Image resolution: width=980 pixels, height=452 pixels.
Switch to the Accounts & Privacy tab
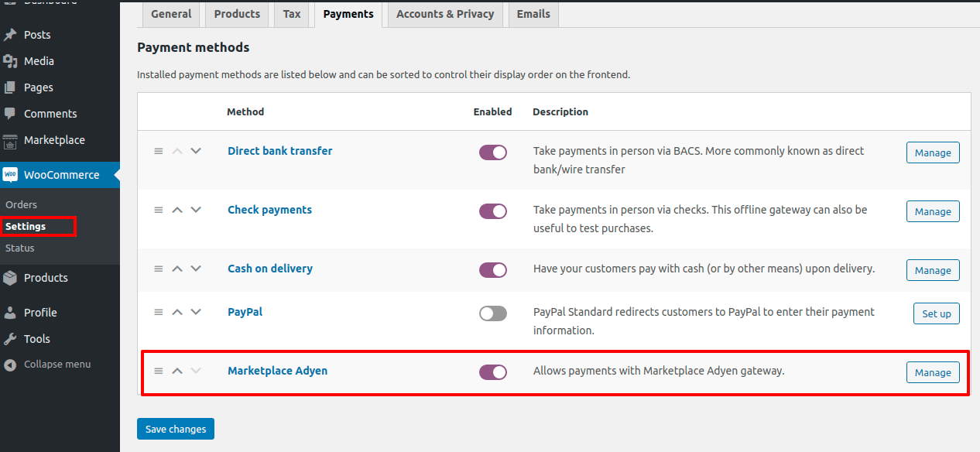pos(445,14)
